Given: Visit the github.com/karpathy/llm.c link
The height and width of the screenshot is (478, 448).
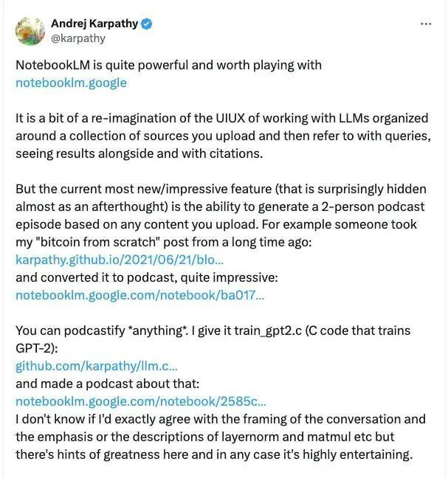Looking at the screenshot, I should [96, 366].
